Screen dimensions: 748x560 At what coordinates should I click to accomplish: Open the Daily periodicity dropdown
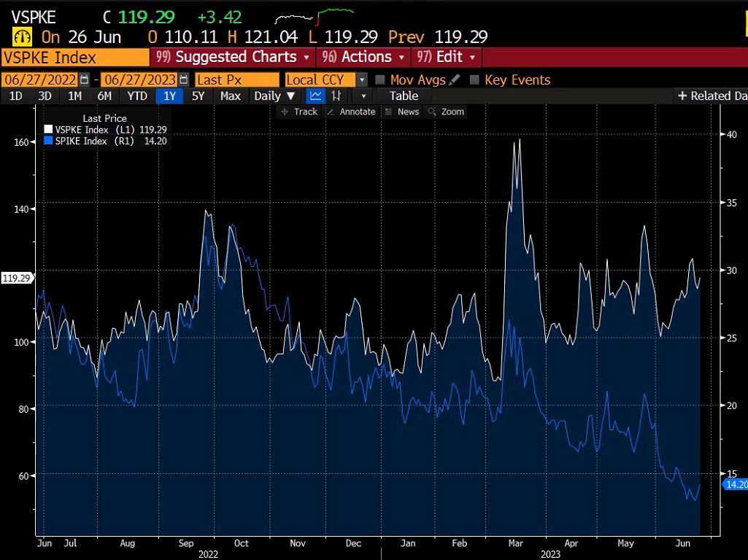point(274,96)
